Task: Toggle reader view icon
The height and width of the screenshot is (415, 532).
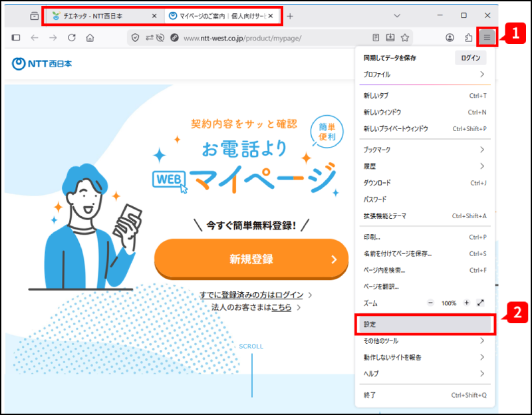Action: (x=376, y=38)
